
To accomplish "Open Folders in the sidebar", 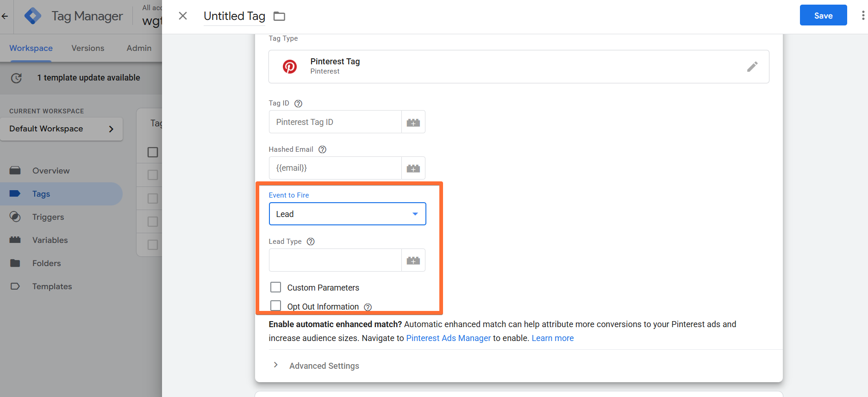I will click(x=47, y=263).
